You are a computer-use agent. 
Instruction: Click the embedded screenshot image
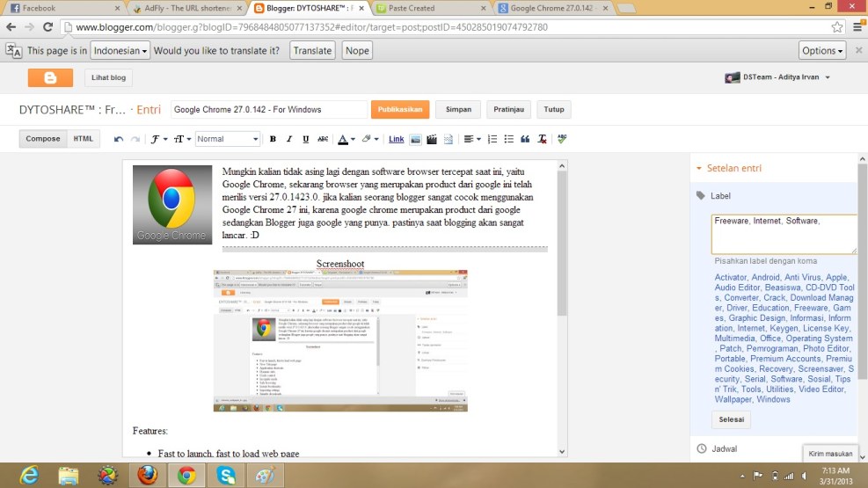point(340,341)
